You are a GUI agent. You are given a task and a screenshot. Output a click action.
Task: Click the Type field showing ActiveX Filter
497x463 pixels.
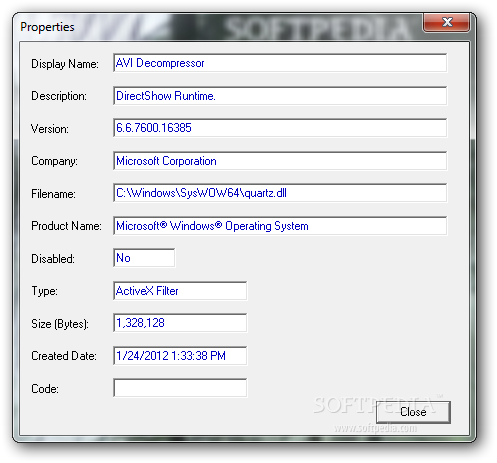coord(180,291)
